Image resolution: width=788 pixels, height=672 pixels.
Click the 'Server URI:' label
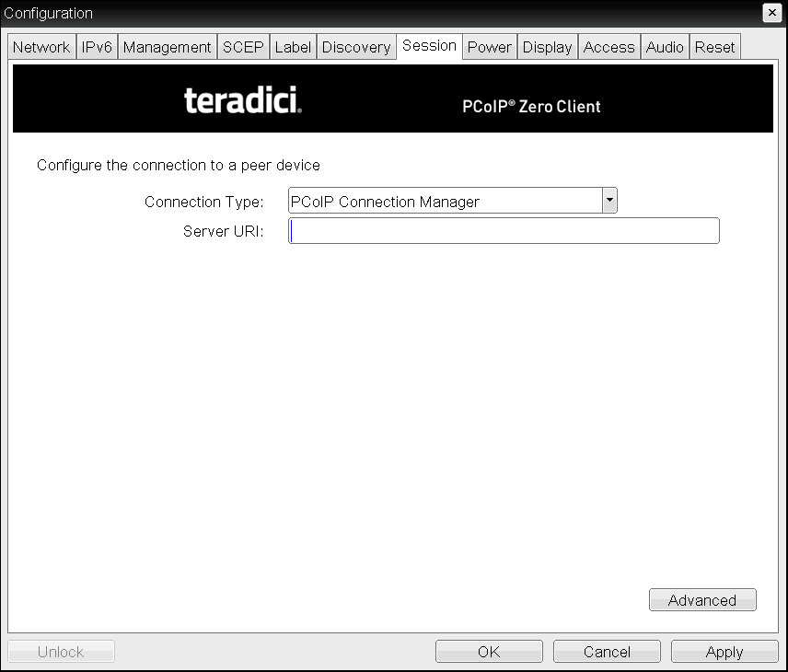223,231
